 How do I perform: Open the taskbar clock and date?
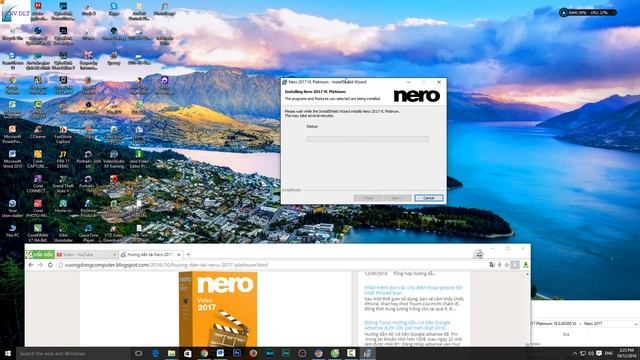pyautogui.click(x=626, y=353)
